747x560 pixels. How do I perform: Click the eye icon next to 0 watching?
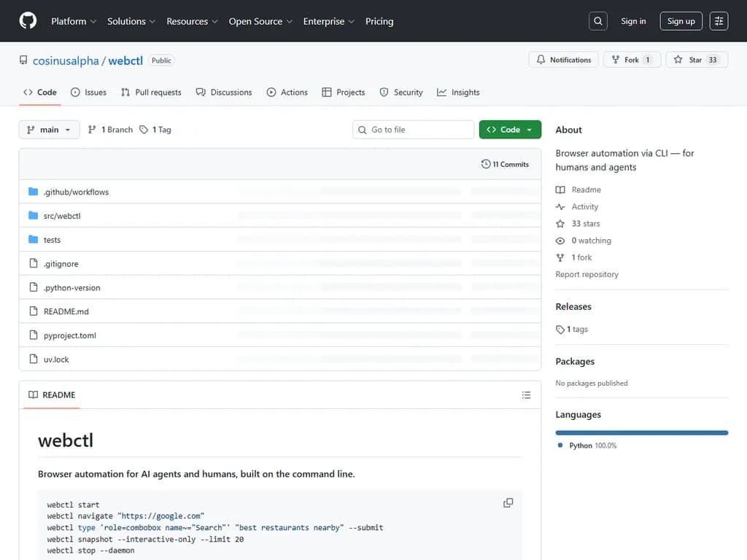pyautogui.click(x=560, y=240)
